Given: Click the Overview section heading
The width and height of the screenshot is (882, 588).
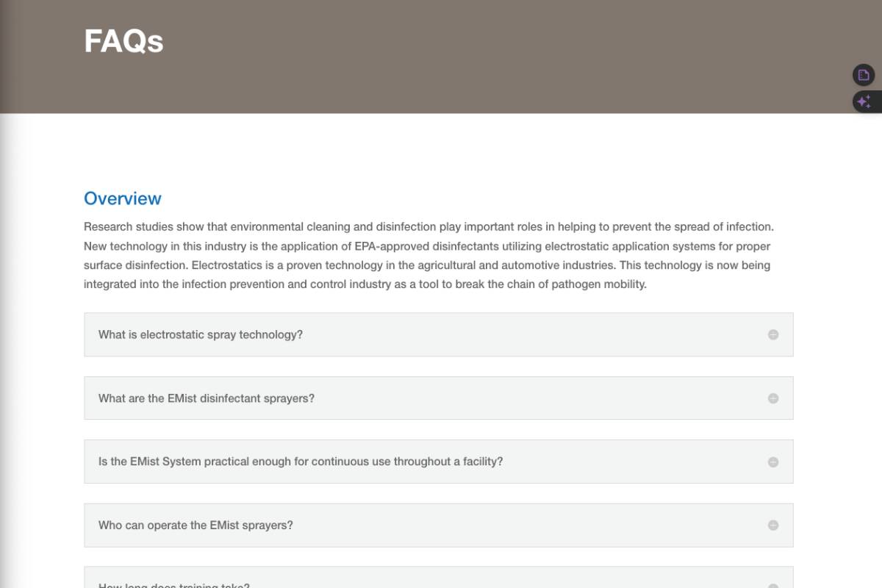Looking at the screenshot, I should 122,198.
